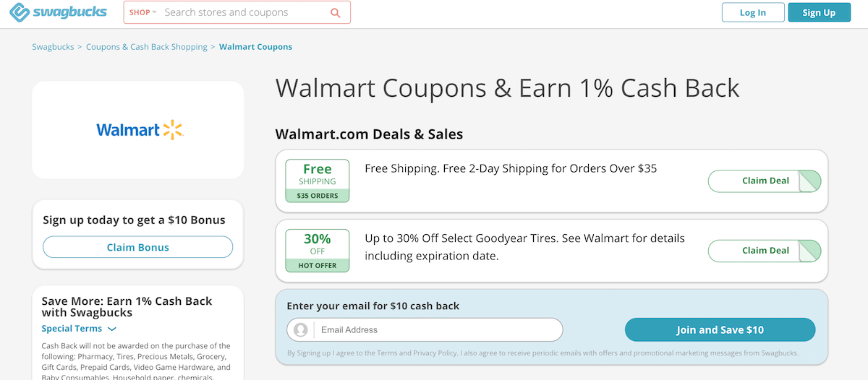Click the Sign Up button
Viewport: 868px width, 380px height.
(x=819, y=12)
